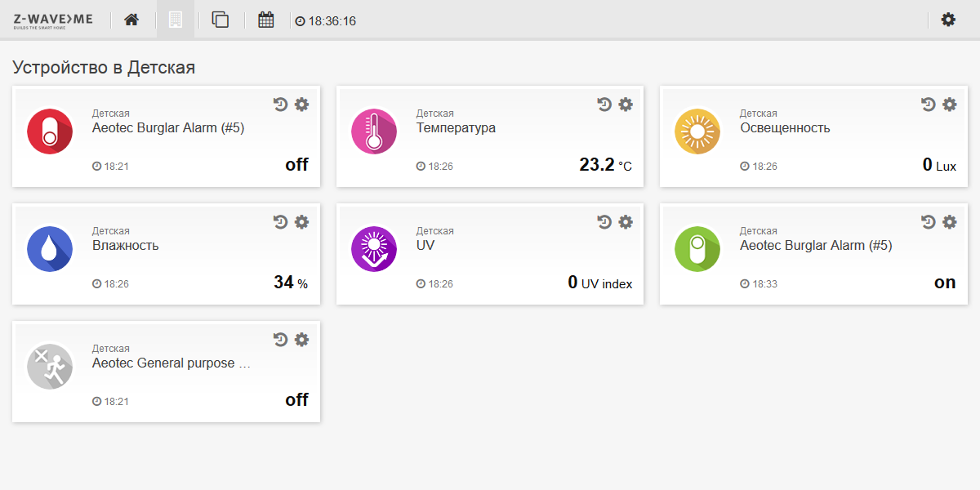The width and height of the screenshot is (980, 490).
Task: Open the Events calendar icon
Action: tap(265, 20)
